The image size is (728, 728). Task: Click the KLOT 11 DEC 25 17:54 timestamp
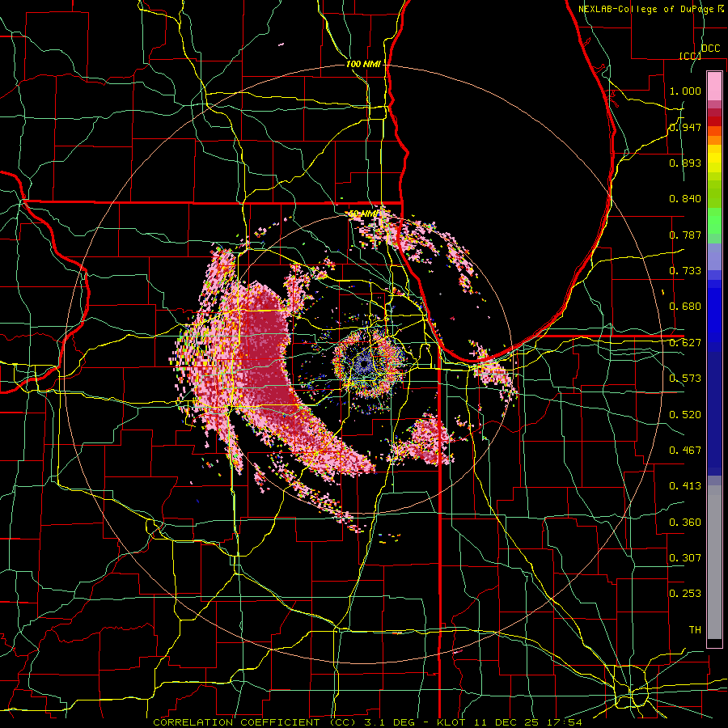coord(510,722)
